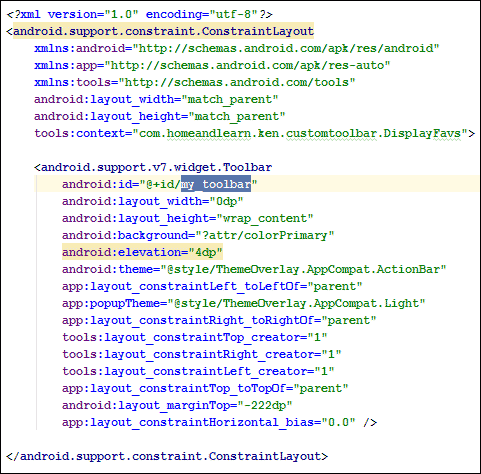Click layout_constraintRight_toRightOf parent line
Viewport: 481px width, 474px height.
pos(219,320)
